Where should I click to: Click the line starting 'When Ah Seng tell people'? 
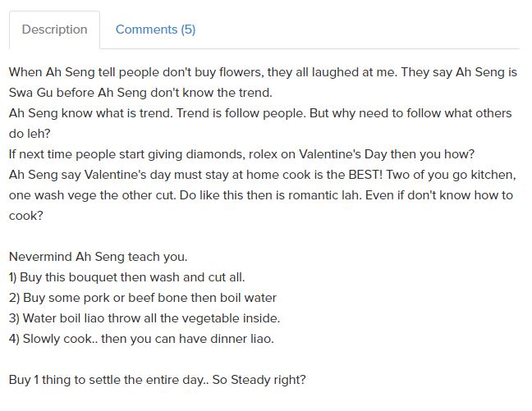[263, 72]
